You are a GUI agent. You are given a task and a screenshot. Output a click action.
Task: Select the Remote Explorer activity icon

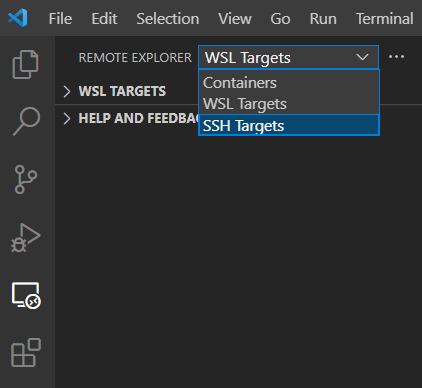point(26,295)
